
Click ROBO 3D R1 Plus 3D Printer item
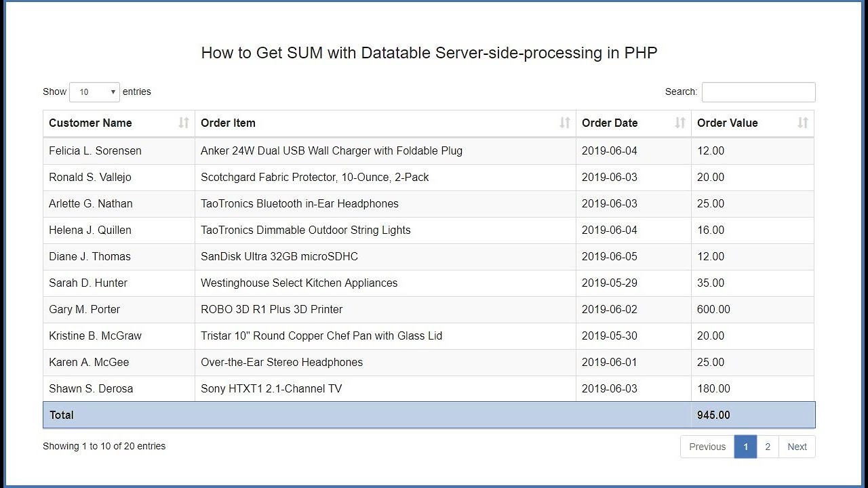tap(271, 309)
